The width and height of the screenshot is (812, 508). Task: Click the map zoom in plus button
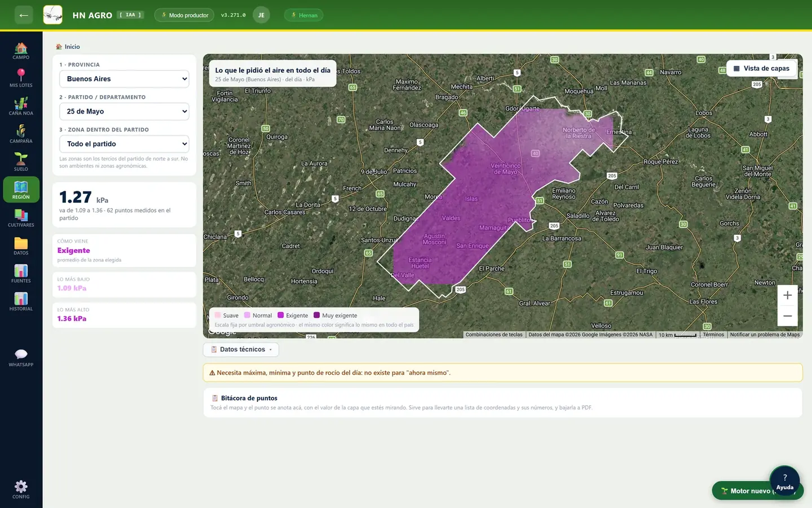[787, 295]
